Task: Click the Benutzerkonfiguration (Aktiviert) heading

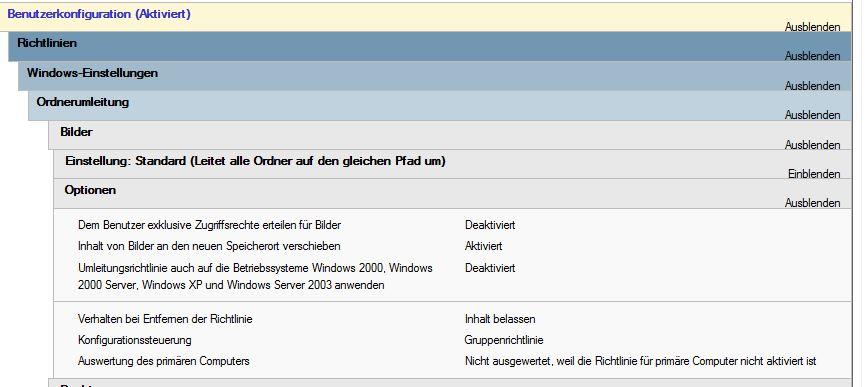Action: 99,14
